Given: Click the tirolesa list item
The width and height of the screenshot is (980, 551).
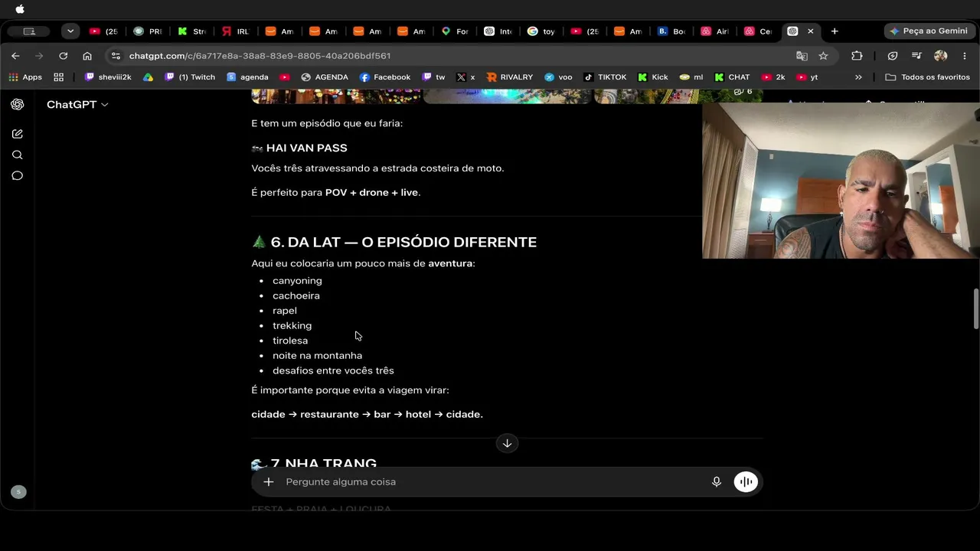Looking at the screenshot, I should click(290, 341).
